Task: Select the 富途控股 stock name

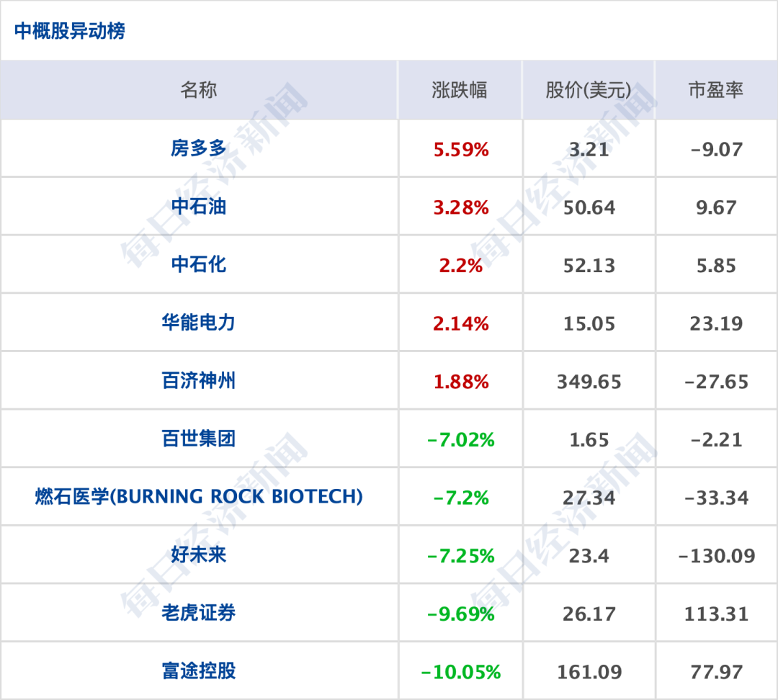Action: [x=199, y=671]
